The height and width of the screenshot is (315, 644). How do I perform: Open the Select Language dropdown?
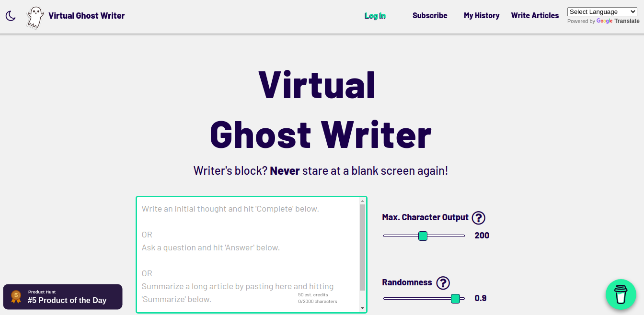[x=602, y=11]
